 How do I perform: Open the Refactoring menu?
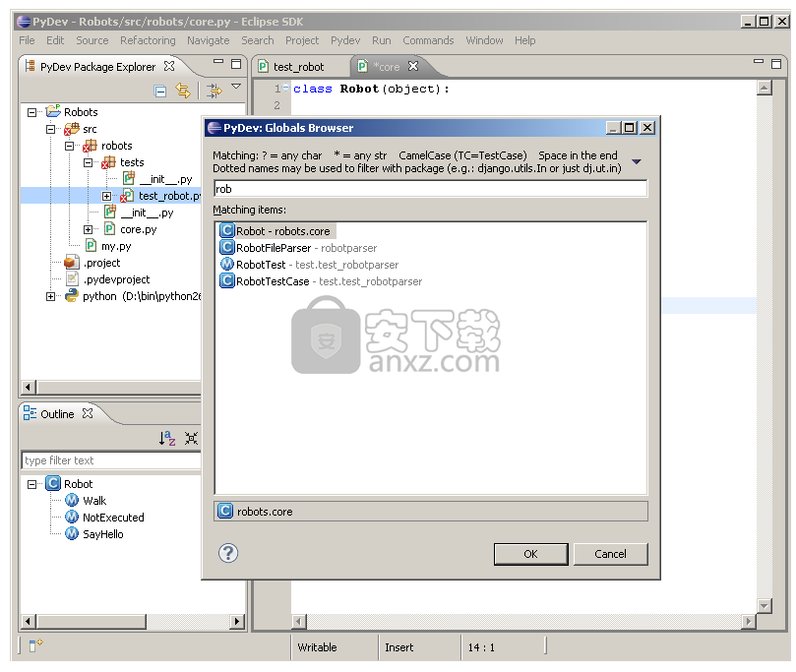pyautogui.click(x=148, y=40)
